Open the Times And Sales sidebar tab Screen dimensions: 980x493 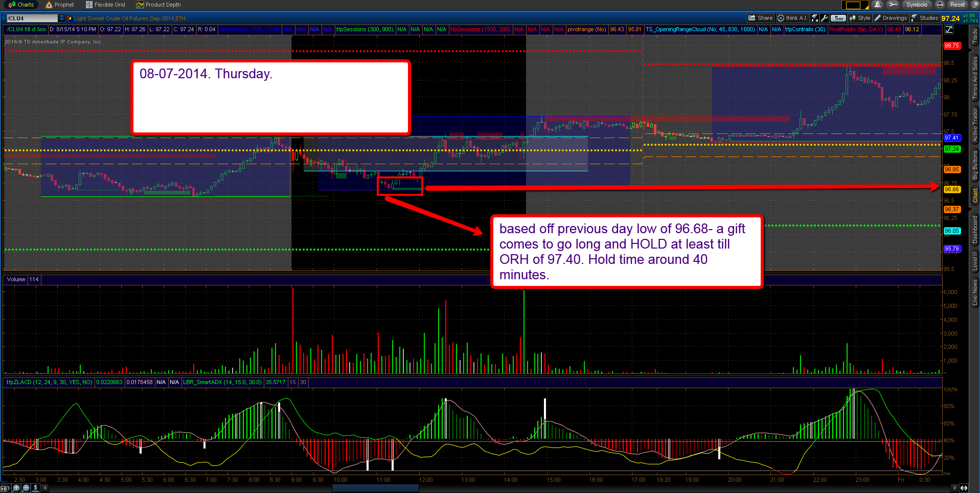(975, 78)
